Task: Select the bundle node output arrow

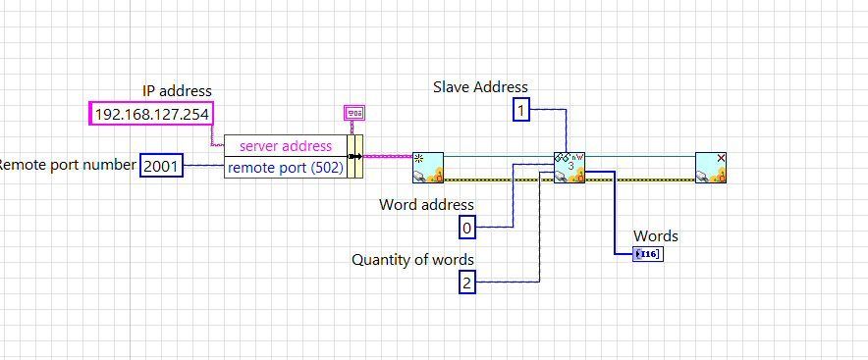Action: click(x=355, y=157)
